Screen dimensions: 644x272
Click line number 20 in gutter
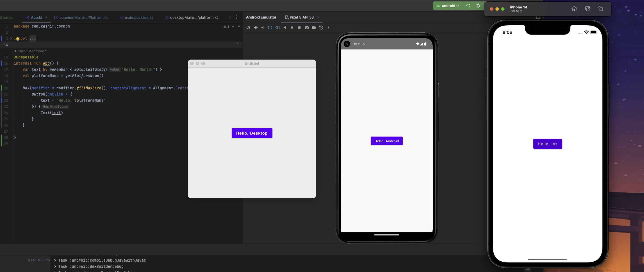pyautogui.click(x=6, y=88)
